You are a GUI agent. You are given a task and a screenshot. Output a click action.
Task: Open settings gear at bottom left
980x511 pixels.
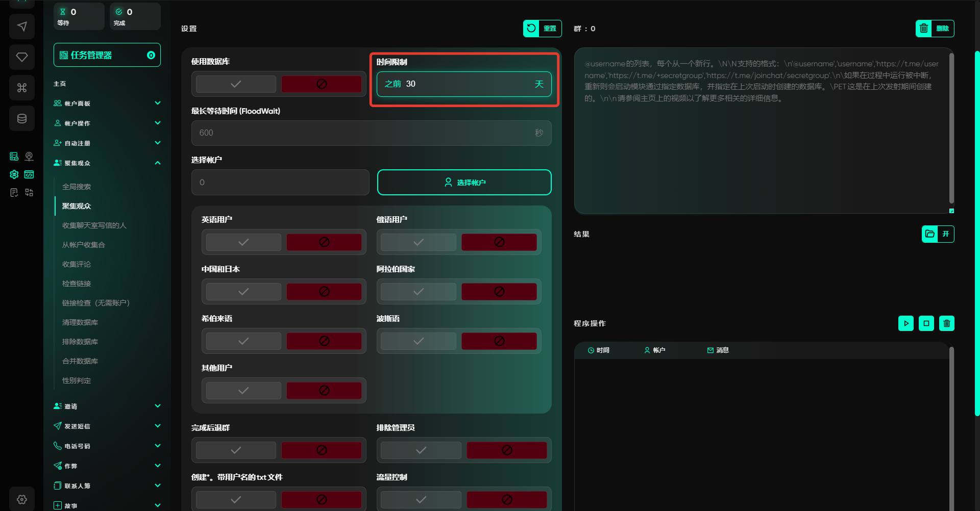click(x=22, y=499)
